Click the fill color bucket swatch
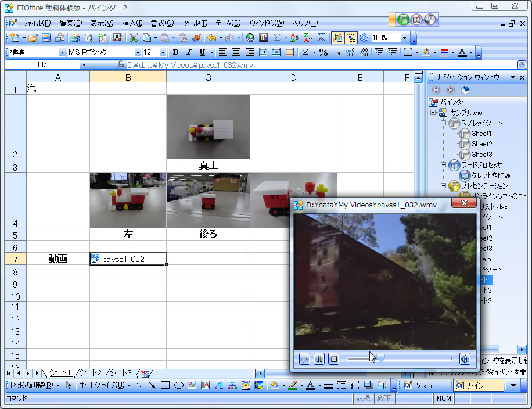Viewport: 532px width, 409px height. point(426,52)
